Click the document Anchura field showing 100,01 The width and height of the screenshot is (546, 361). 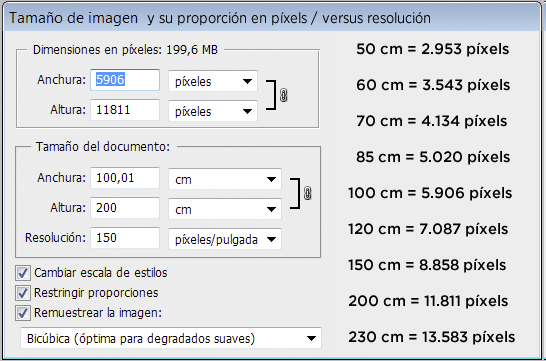[125, 178]
